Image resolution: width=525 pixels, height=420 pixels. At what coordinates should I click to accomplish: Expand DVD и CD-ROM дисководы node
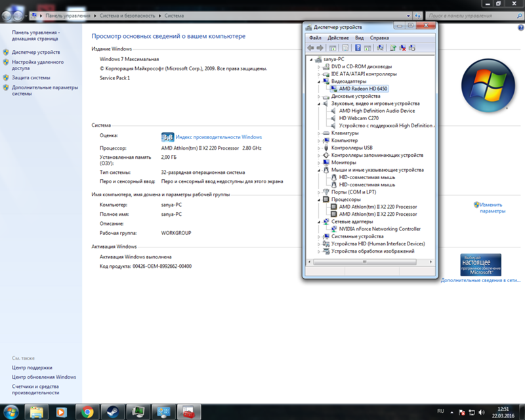click(319, 67)
